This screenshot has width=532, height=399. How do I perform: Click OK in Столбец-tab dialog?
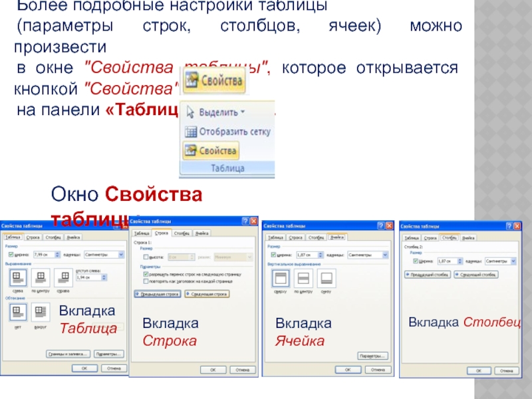pyautogui.click(x=479, y=371)
